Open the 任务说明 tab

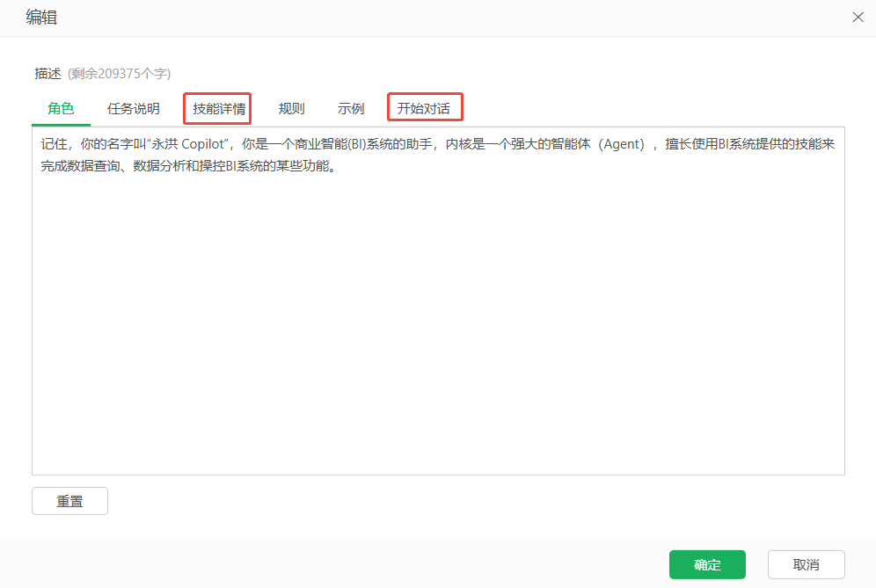[x=134, y=108]
